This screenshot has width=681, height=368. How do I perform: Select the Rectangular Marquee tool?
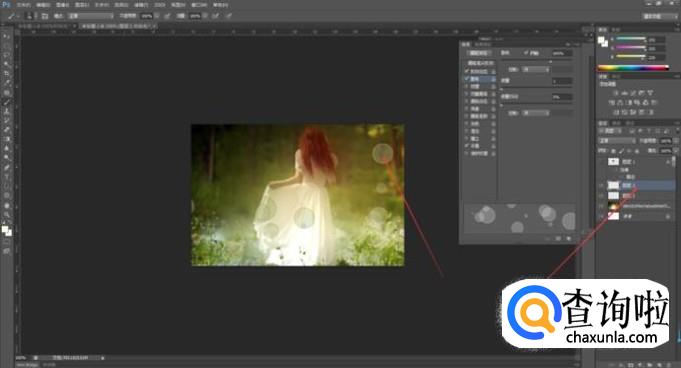click(x=7, y=46)
